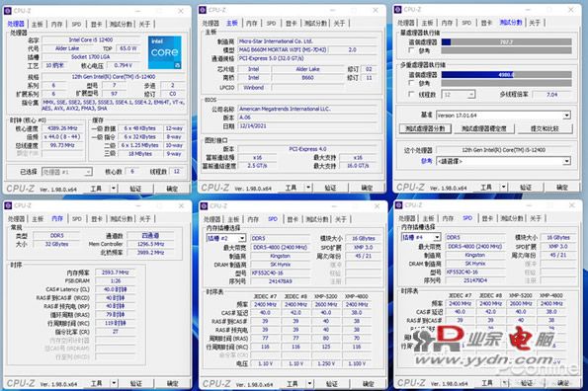588x391 pixels.
Task: Click CPU-Z title icon in the processor (处理器) window
Action: [x=8, y=11]
